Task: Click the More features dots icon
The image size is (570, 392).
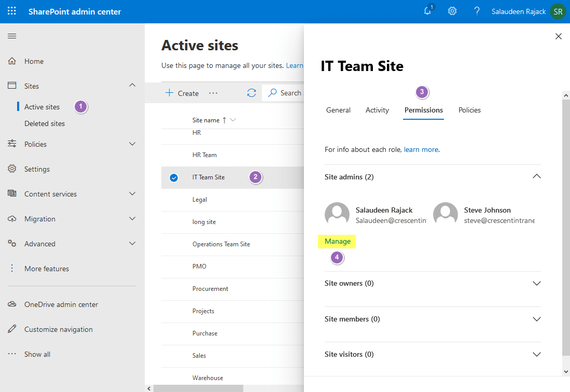Action: tap(12, 269)
